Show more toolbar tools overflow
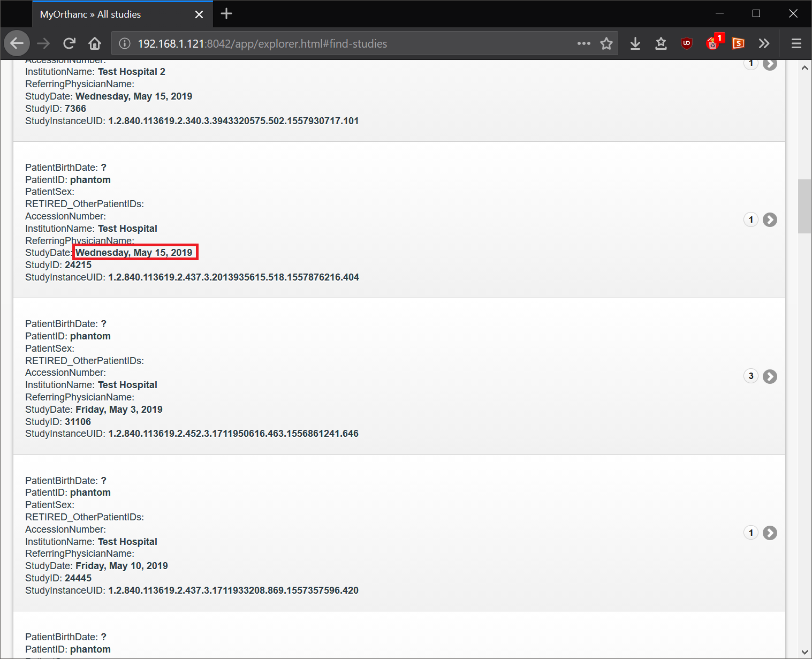812x659 pixels. tap(764, 43)
